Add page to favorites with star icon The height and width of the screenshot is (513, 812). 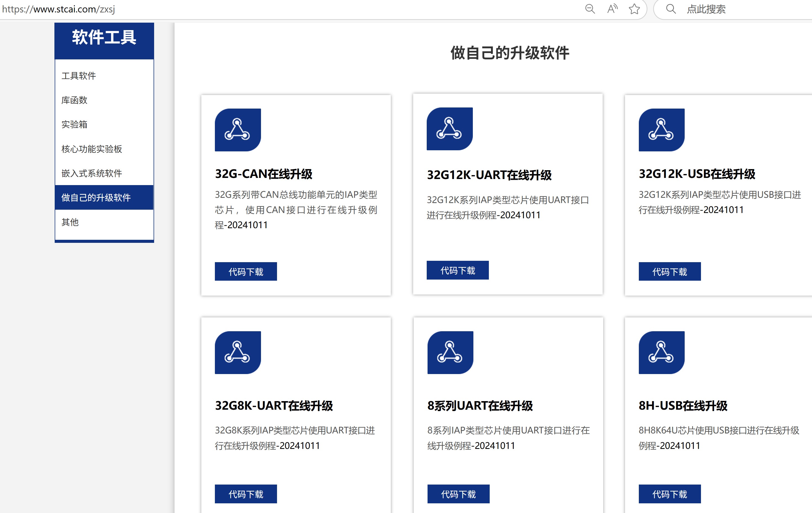tap(634, 9)
